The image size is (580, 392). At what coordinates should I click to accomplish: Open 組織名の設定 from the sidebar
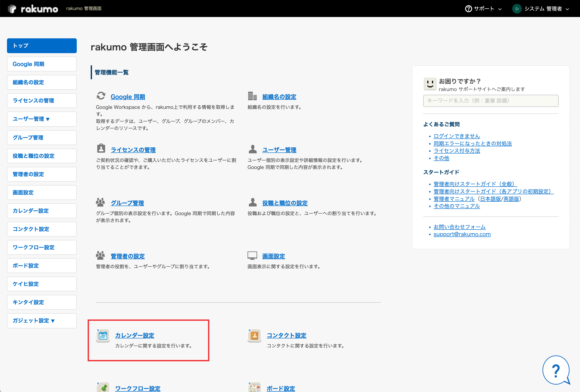coord(42,82)
